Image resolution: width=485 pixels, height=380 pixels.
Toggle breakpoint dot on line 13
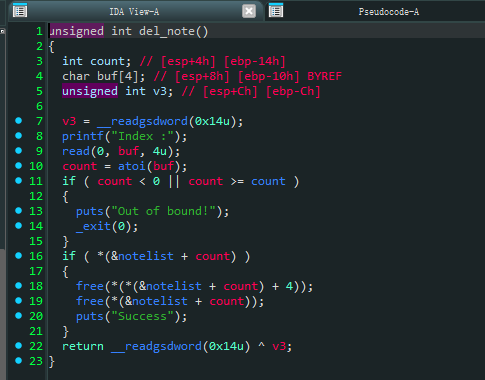point(19,211)
